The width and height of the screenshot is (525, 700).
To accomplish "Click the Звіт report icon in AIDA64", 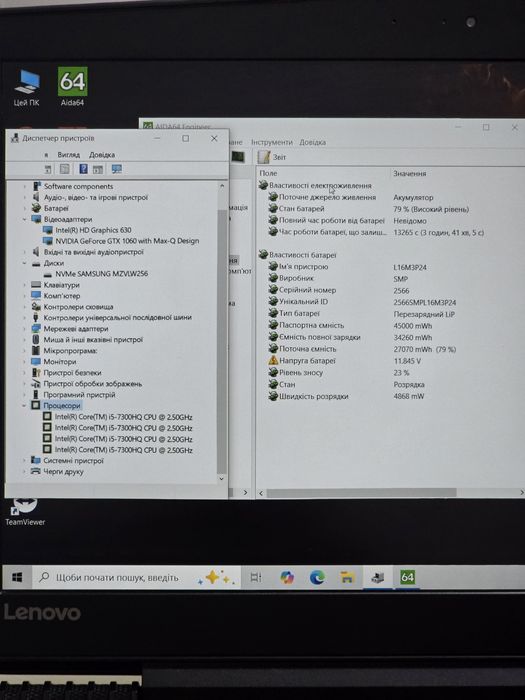I will tap(264, 157).
